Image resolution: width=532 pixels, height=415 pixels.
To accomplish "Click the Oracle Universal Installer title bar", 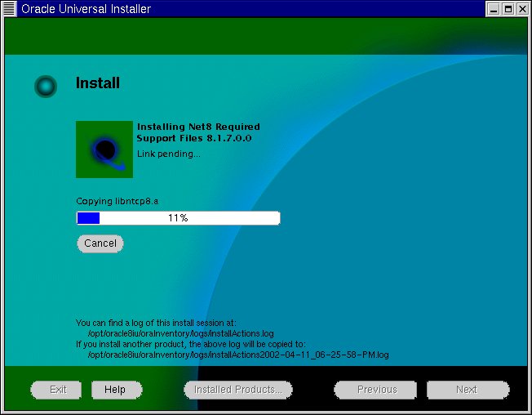I will [x=251, y=9].
